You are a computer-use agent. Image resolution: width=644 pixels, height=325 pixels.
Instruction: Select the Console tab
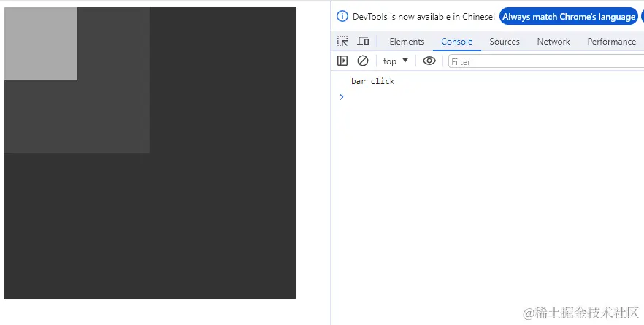coord(457,42)
